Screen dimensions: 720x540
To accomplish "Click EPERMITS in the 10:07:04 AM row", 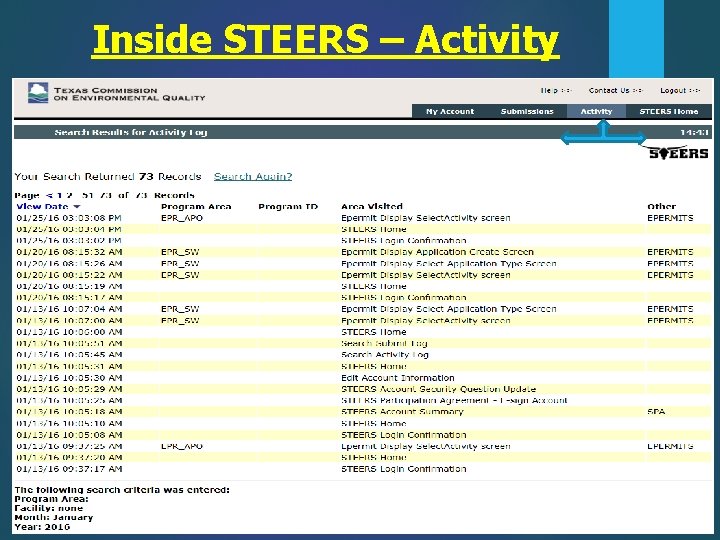I will click(x=670, y=309).
